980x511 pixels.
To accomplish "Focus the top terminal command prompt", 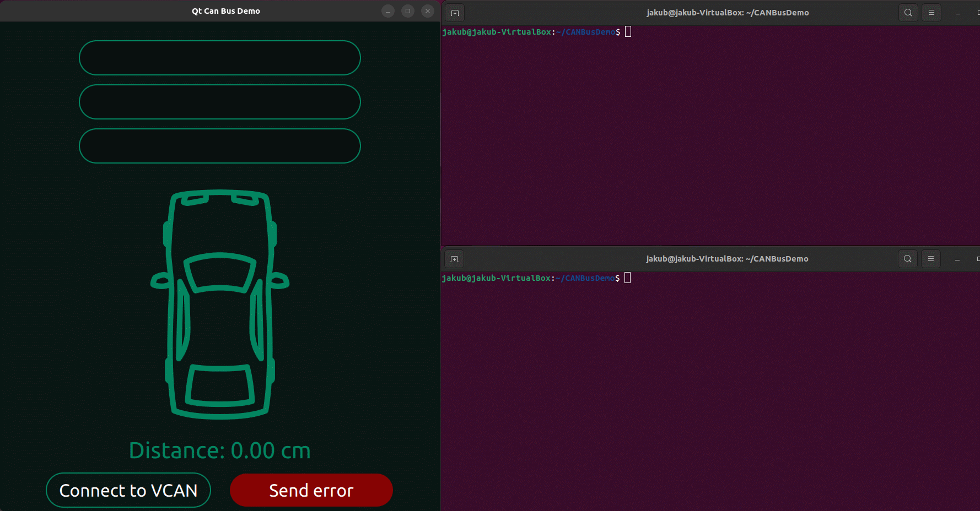I will tap(628, 32).
